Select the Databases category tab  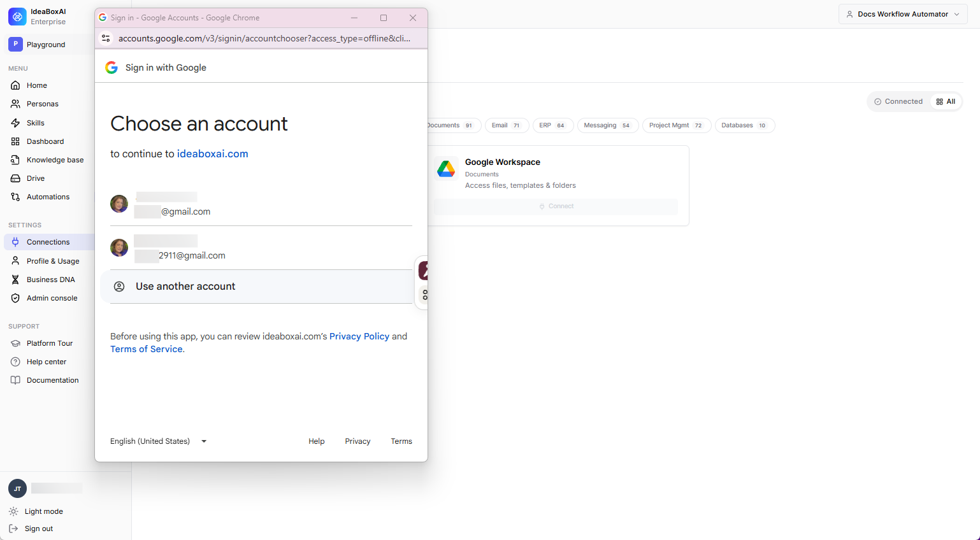[744, 125]
